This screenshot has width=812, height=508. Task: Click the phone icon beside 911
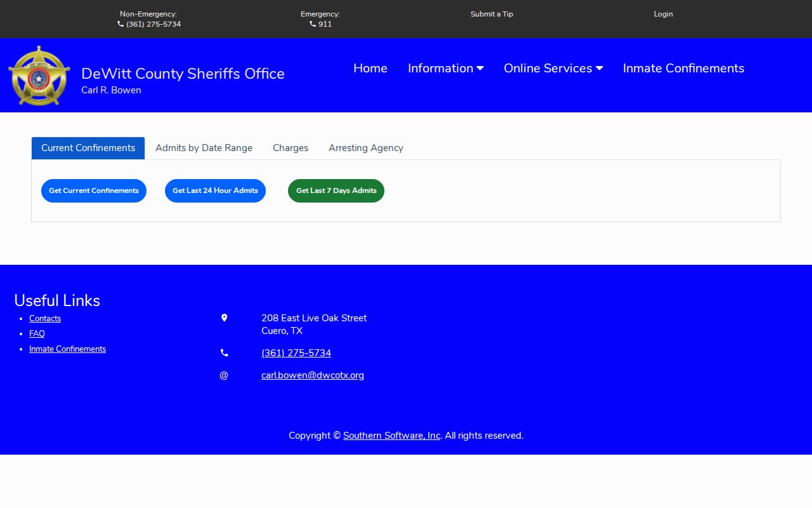[313, 24]
